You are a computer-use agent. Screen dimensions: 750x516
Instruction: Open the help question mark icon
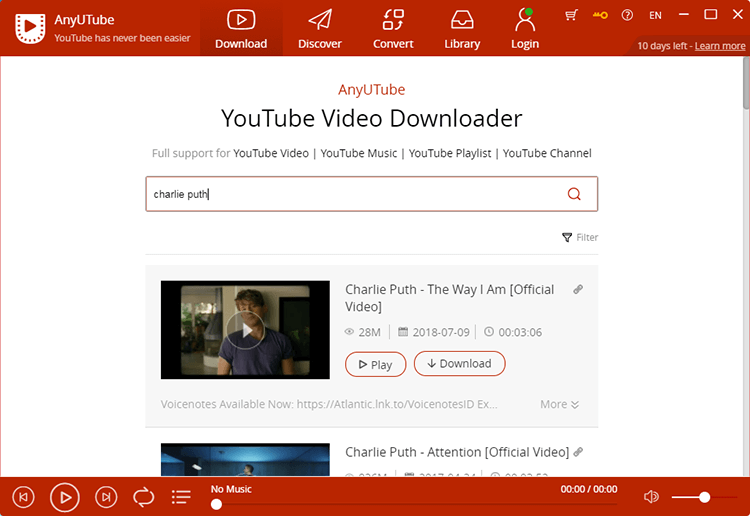point(627,15)
